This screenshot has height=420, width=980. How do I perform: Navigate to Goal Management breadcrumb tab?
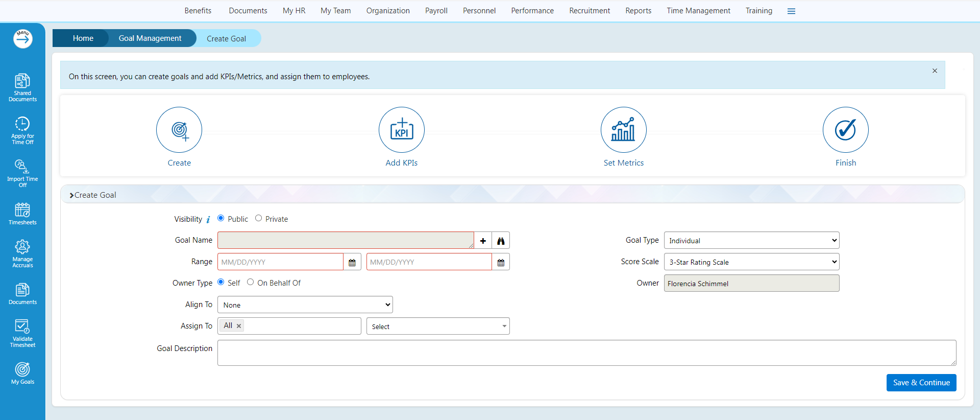150,38
